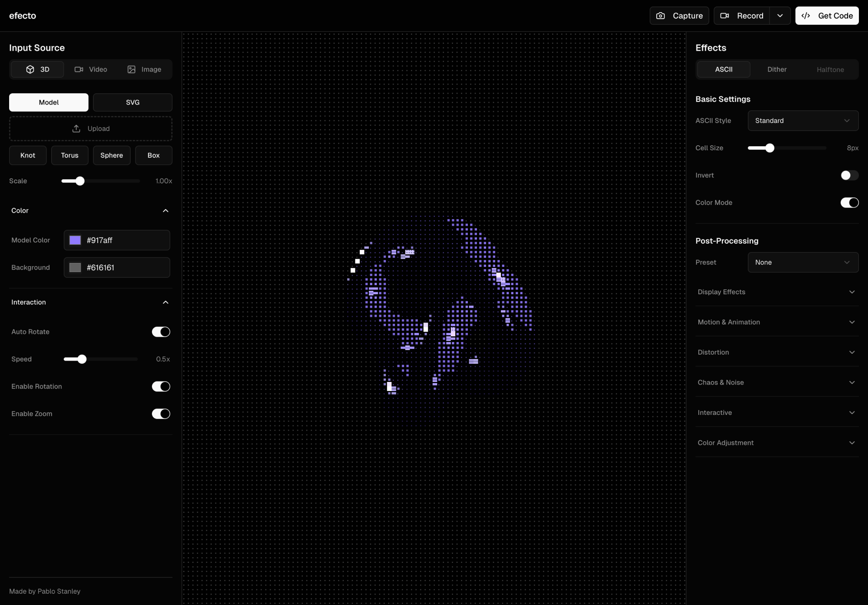Viewport: 868px width, 605px height.
Task: Expand the Motion & Animation section
Action: (777, 322)
